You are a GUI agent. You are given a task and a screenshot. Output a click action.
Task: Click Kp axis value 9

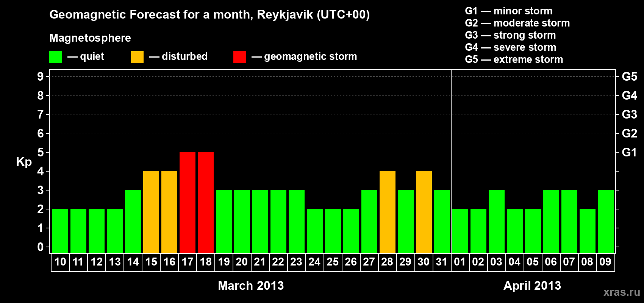tap(41, 77)
